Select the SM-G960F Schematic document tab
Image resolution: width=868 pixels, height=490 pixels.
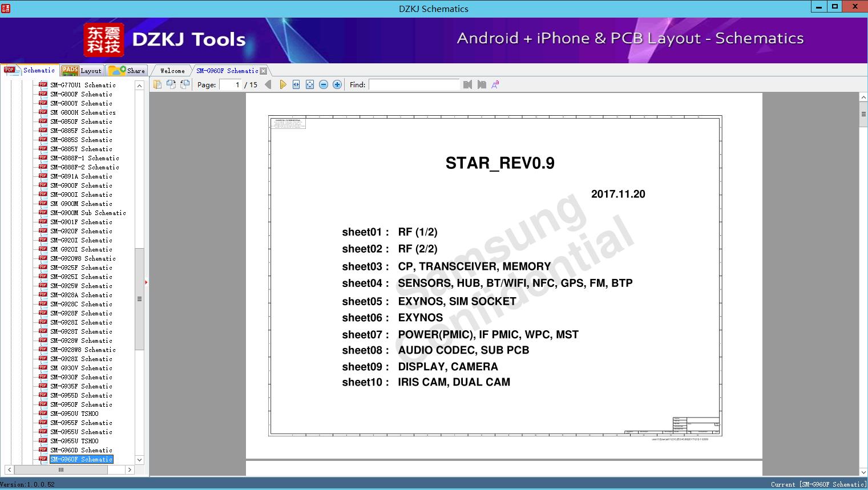pyautogui.click(x=227, y=71)
